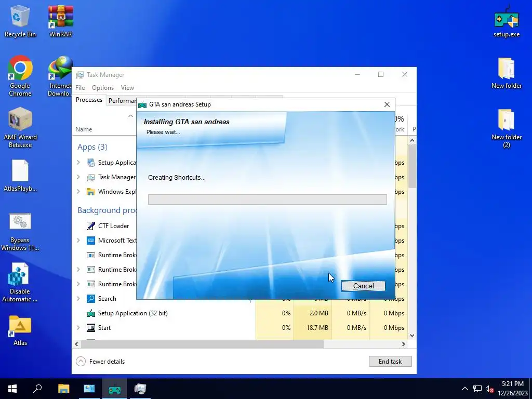Close the GTA san andreas Setup dialog
Viewport: 532px width, 399px height.
point(387,104)
